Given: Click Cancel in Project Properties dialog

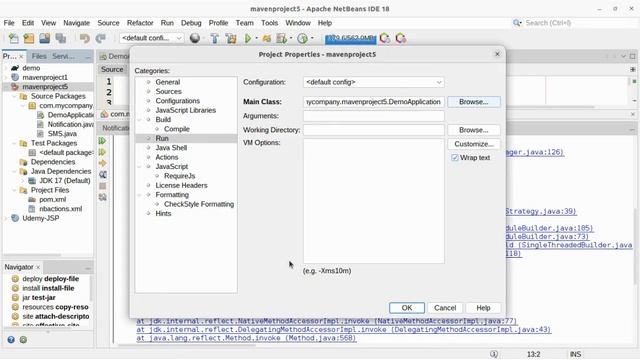Looking at the screenshot, I should tap(445, 308).
